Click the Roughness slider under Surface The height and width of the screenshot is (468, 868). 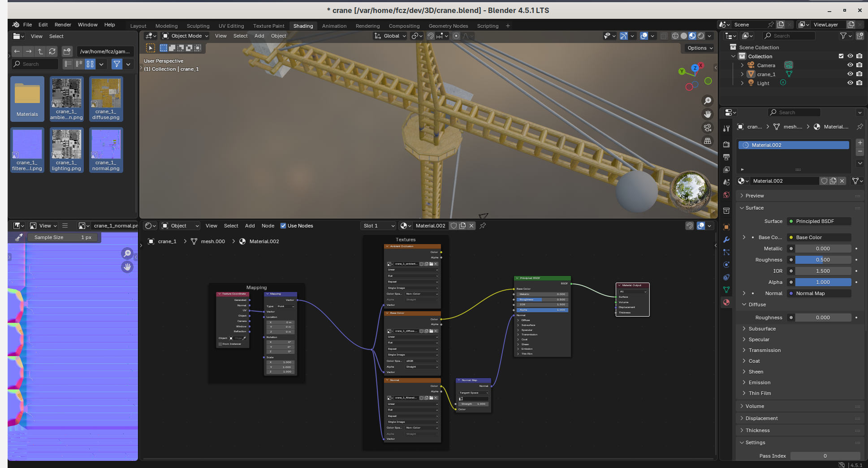coord(823,260)
